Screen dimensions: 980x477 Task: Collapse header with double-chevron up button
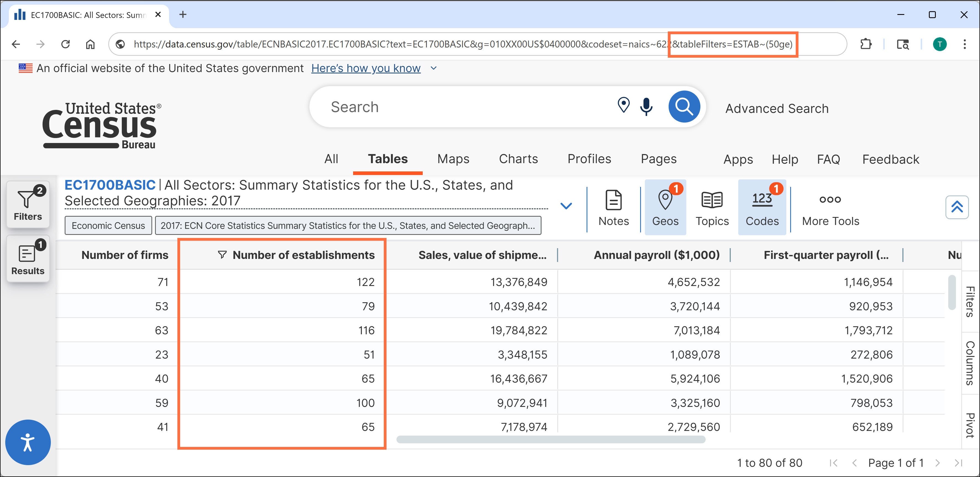click(x=957, y=207)
